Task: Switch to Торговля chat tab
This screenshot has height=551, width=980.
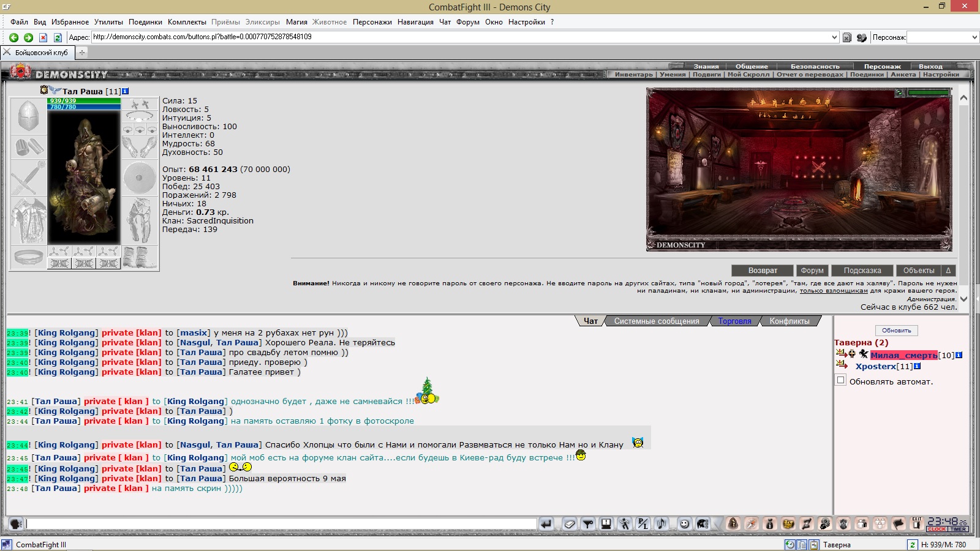Action: point(734,321)
